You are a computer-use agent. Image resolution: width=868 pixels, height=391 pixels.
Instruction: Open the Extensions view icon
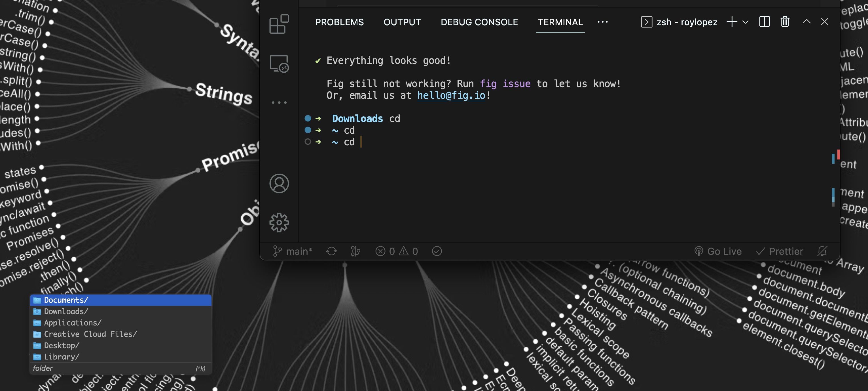(279, 24)
